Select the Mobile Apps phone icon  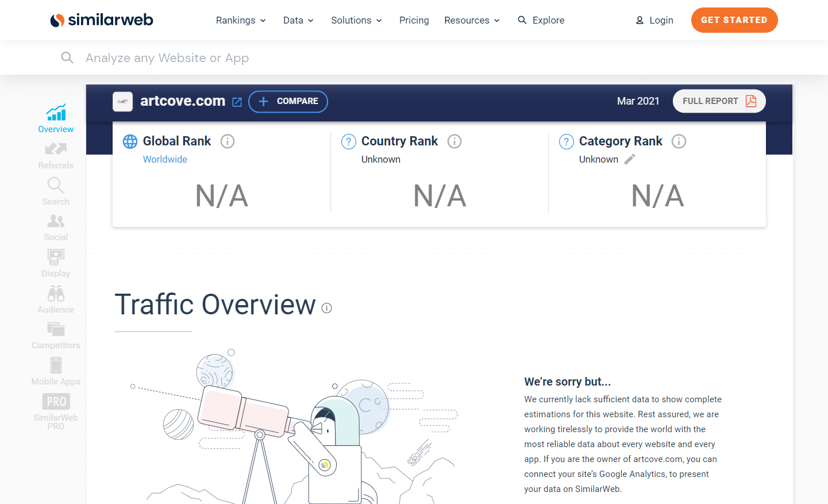55,365
